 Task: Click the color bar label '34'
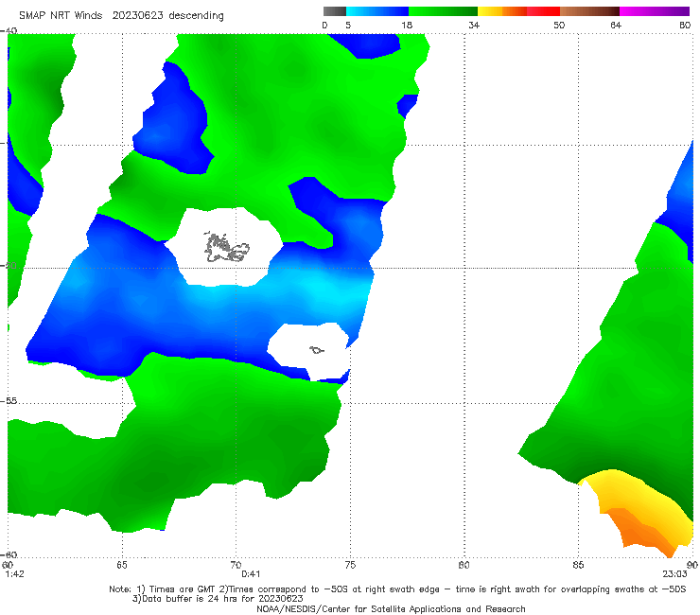[x=474, y=26]
